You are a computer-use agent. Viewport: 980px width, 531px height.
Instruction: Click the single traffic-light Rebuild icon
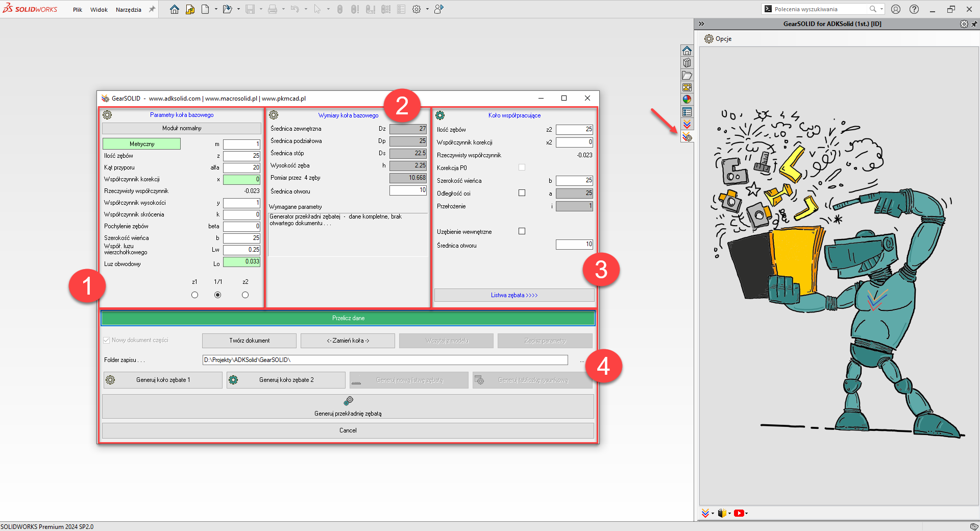click(x=340, y=9)
